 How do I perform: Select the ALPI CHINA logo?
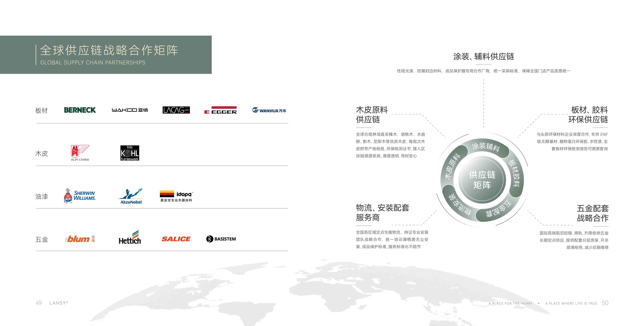(x=80, y=153)
